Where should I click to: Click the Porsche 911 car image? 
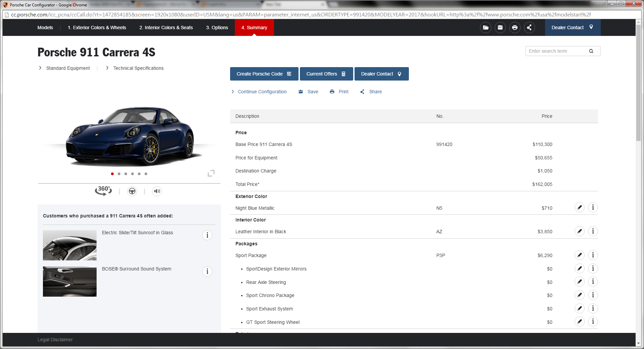tap(130, 136)
